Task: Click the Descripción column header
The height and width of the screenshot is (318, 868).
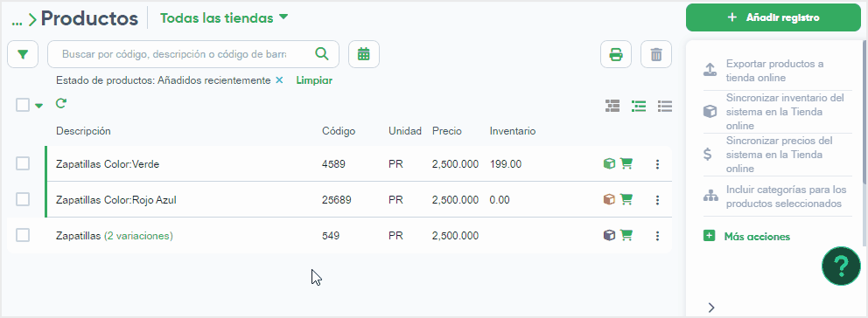Action: point(83,131)
